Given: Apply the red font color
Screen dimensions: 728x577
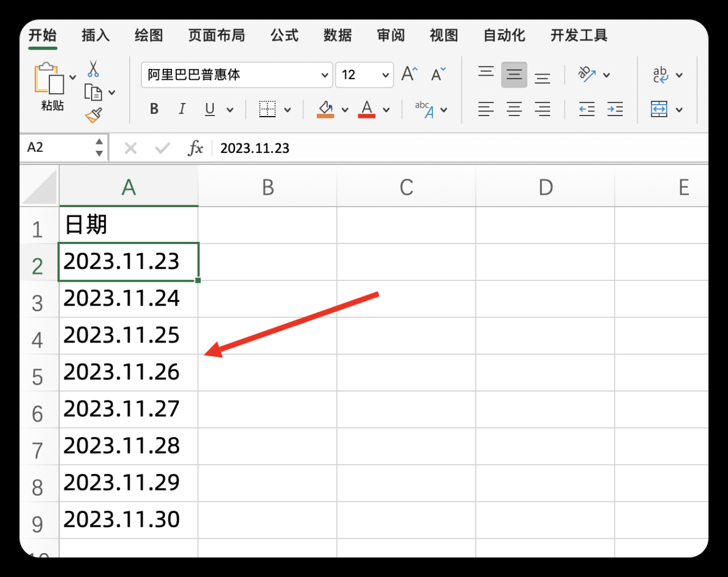Looking at the screenshot, I should coord(367,109).
